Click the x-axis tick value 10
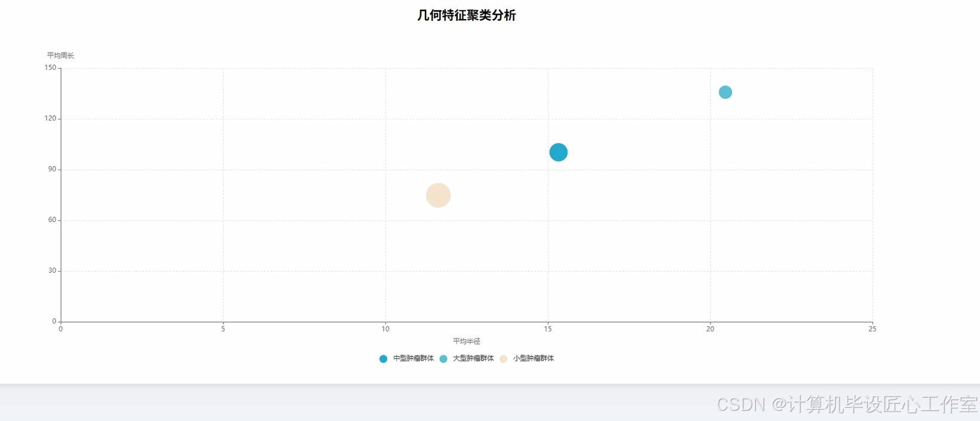The width and height of the screenshot is (980, 421). coord(385,329)
